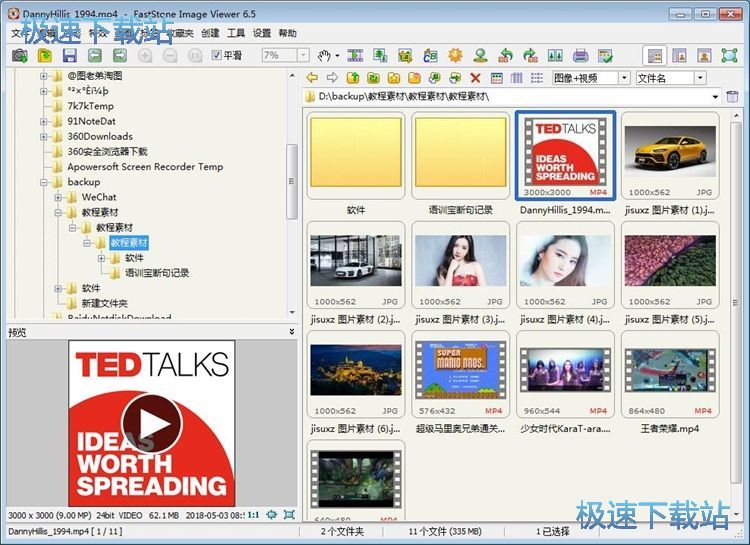Click the 1:1 actual size icon
The width and height of the screenshot is (750, 545).
click(253, 514)
